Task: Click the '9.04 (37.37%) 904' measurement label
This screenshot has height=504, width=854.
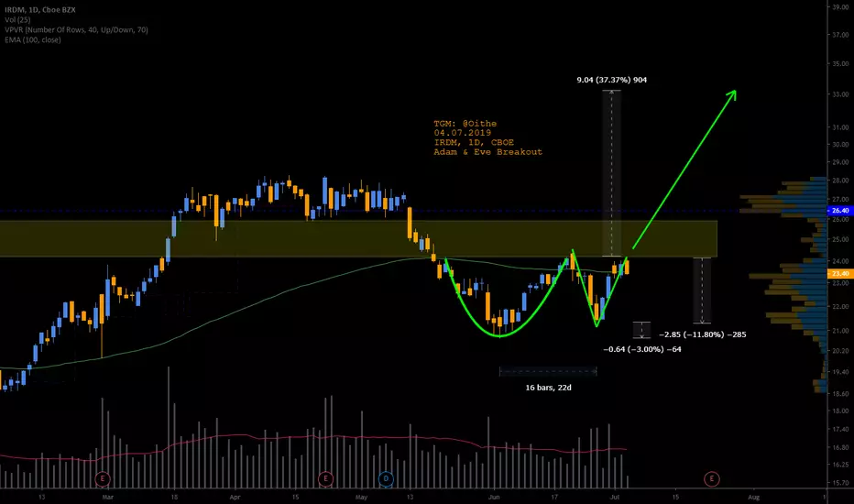Action: [611, 80]
